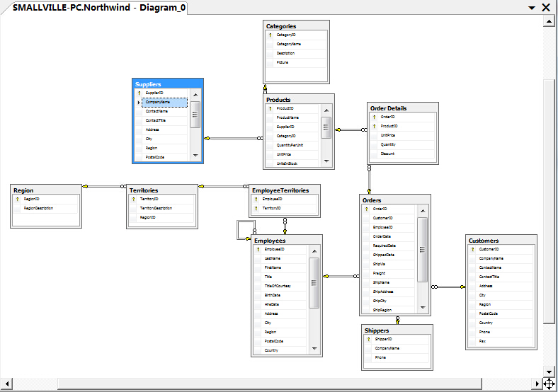Select the Products table title bar

pyautogui.click(x=299, y=100)
